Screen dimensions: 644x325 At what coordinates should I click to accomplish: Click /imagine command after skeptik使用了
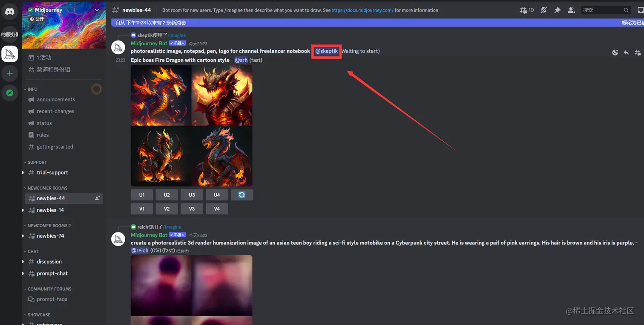[x=177, y=35]
